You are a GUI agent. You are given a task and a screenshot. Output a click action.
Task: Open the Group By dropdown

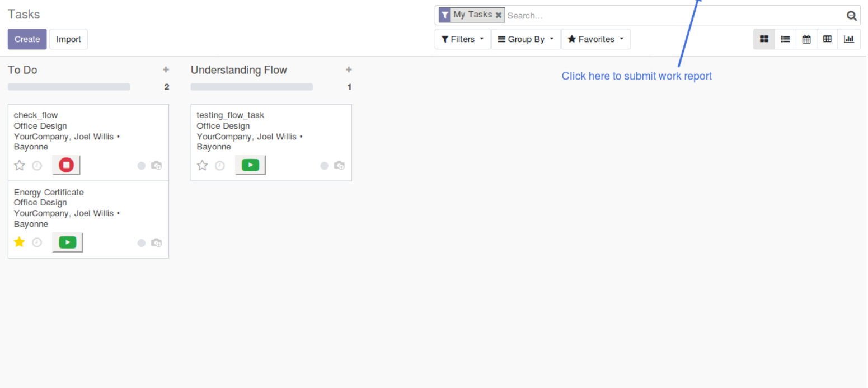526,39
